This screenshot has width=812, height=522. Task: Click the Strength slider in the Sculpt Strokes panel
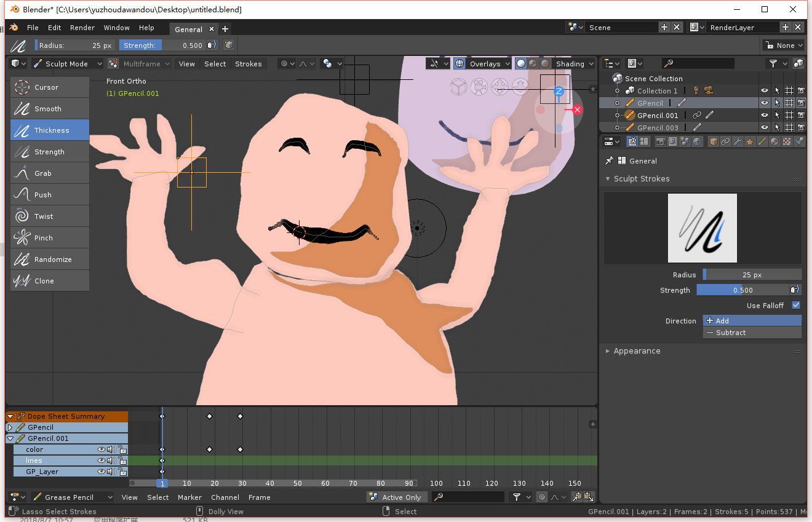coord(742,290)
